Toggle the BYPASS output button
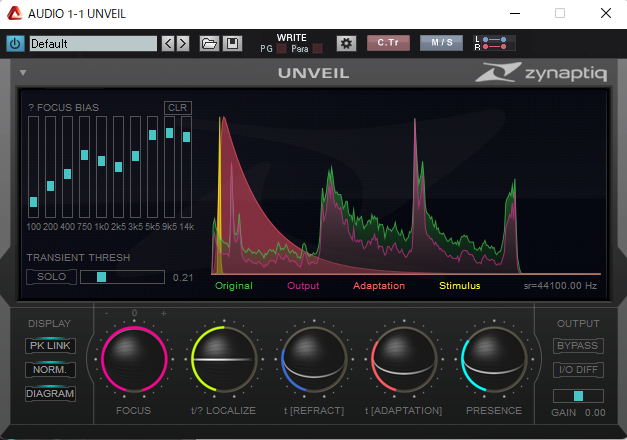 (578, 346)
